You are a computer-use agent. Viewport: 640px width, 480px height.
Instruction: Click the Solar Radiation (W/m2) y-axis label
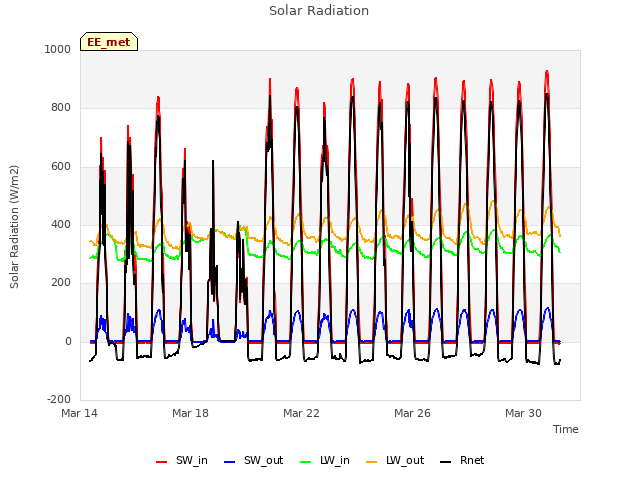(x=14, y=227)
